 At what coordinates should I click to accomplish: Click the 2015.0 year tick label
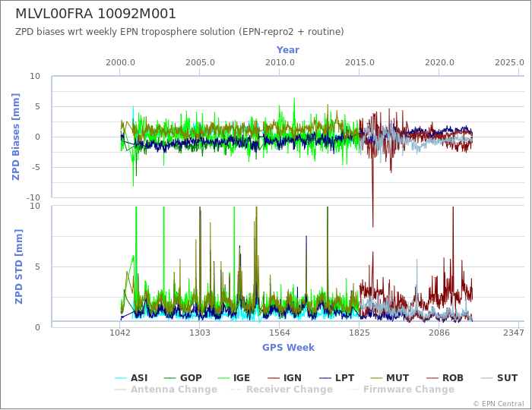tap(359, 63)
